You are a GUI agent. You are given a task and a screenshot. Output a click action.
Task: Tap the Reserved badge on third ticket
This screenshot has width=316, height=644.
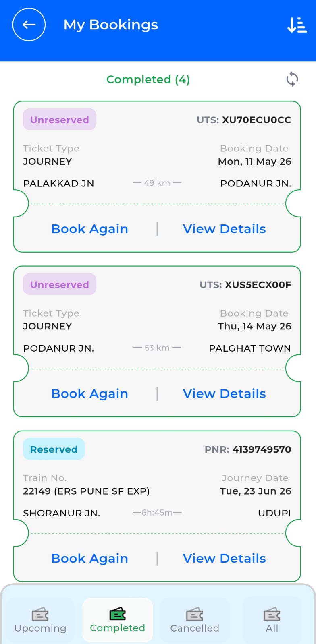point(54,449)
